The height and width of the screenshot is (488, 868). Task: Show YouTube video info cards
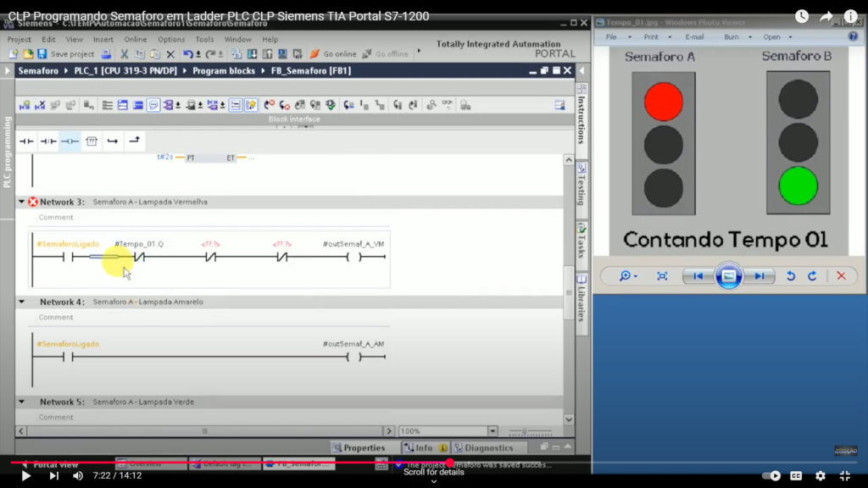click(850, 17)
